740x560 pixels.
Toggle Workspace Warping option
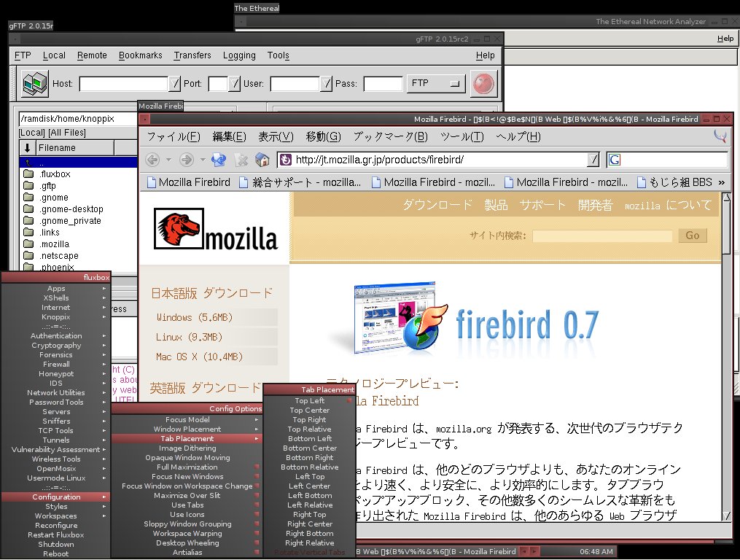[x=187, y=533]
